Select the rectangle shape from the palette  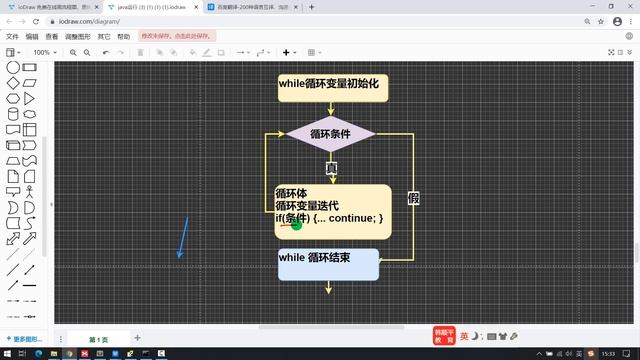pos(29,67)
